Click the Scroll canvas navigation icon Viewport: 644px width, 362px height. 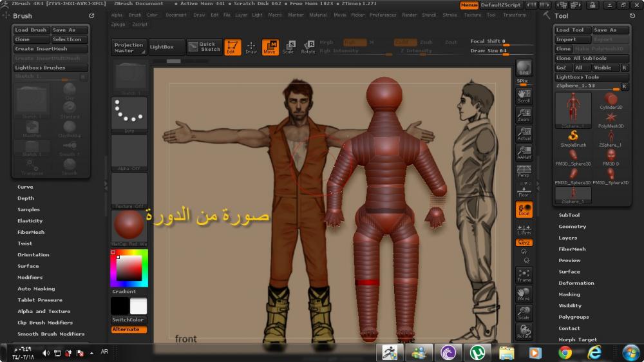pyautogui.click(x=524, y=96)
